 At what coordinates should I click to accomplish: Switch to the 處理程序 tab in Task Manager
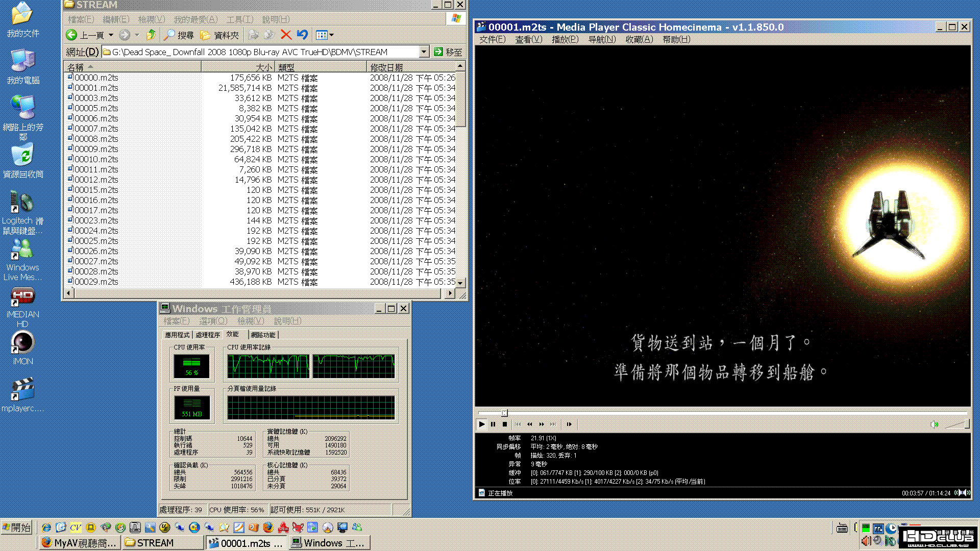[x=208, y=335]
